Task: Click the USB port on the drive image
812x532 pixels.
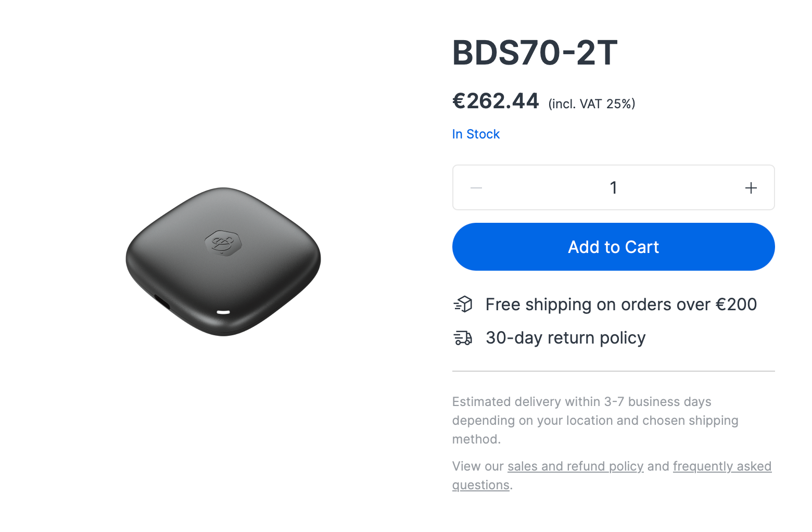Action: (162, 302)
